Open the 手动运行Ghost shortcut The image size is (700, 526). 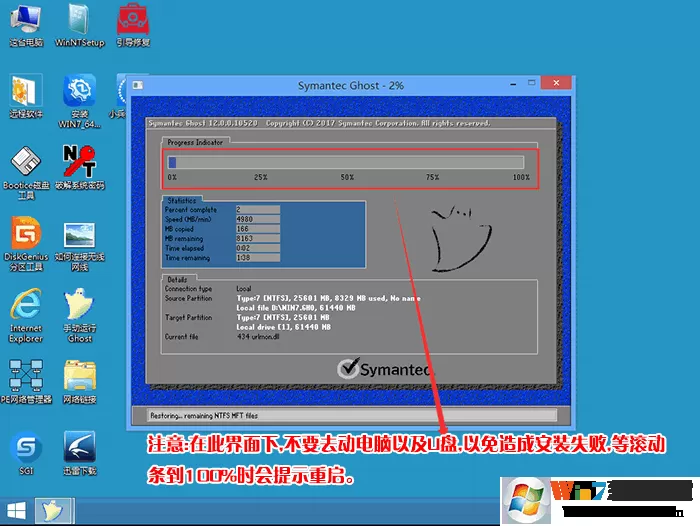[x=79, y=316]
